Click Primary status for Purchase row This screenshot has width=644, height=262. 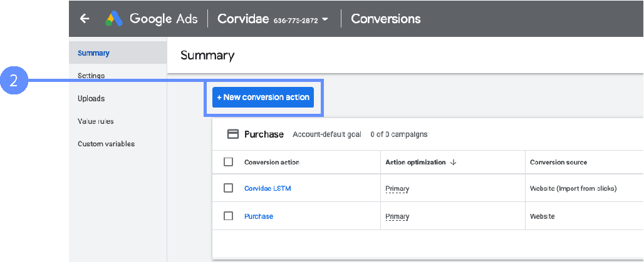[x=397, y=217]
